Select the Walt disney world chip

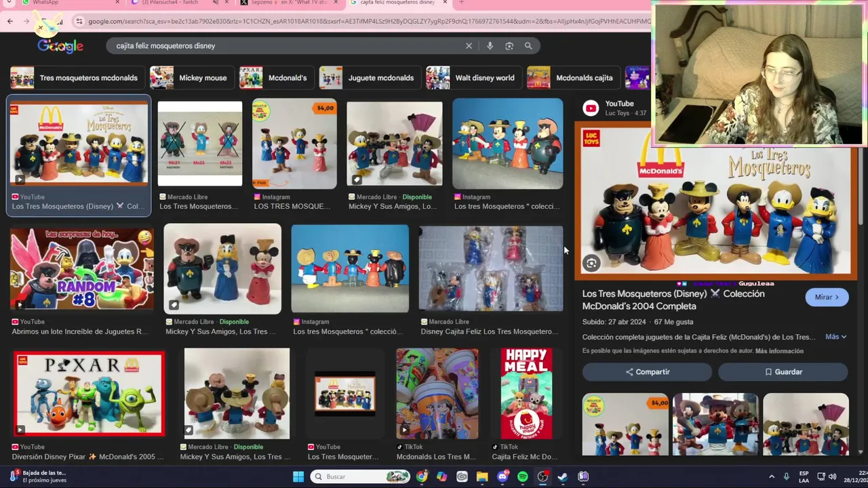point(473,78)
